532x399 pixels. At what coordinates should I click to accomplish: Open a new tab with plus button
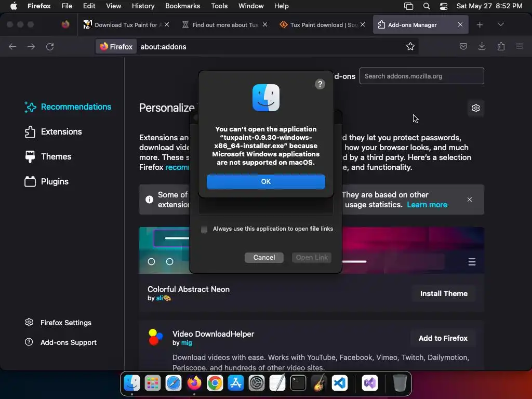pyautogui.click(x=480, y=25)
